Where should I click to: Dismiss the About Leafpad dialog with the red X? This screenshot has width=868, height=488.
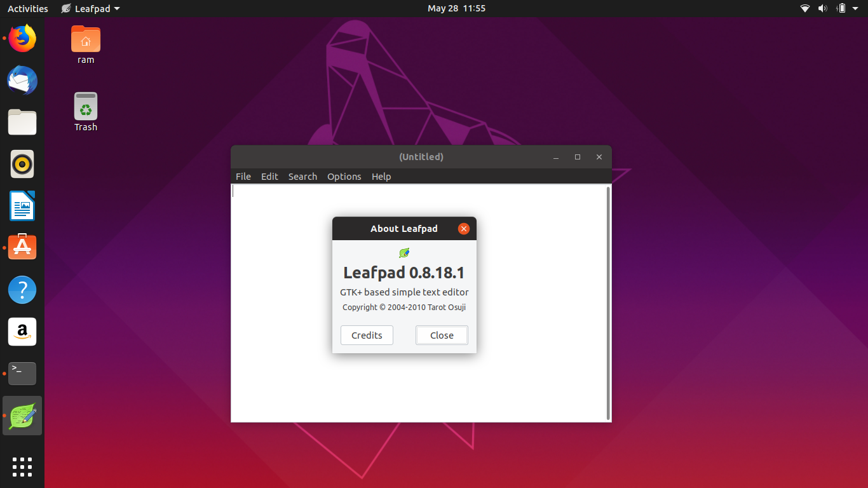464,229
